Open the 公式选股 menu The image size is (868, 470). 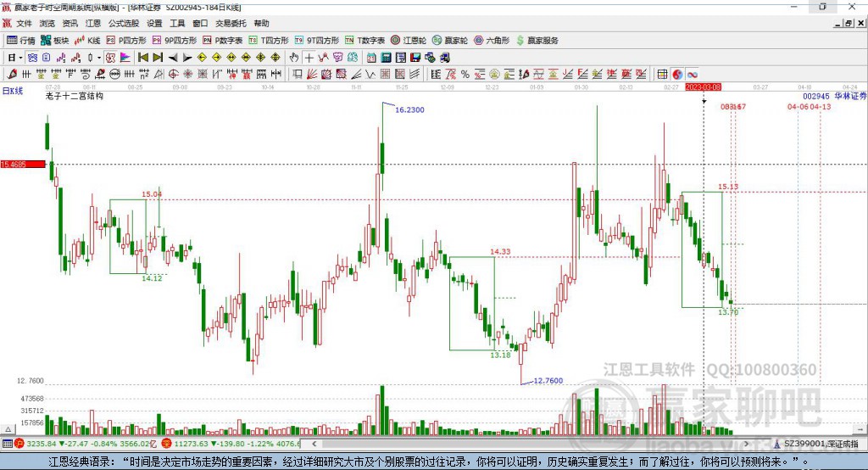[124, 23]
